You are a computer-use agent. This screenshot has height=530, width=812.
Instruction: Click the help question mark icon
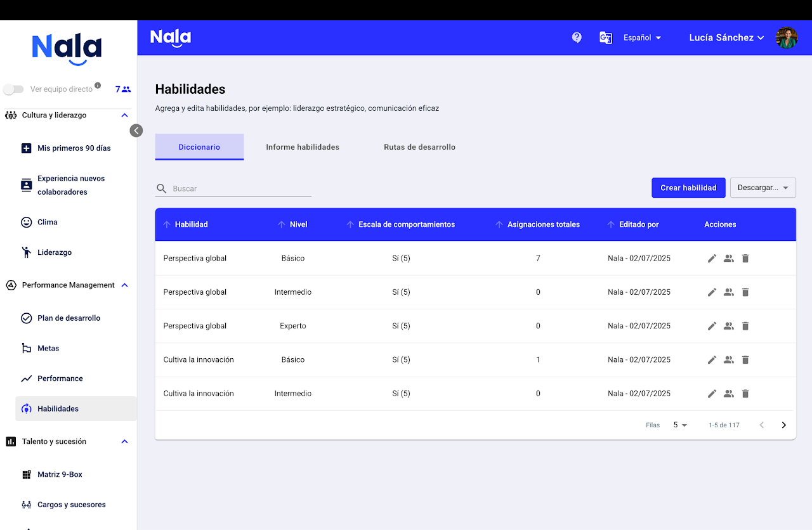[577, 37]
